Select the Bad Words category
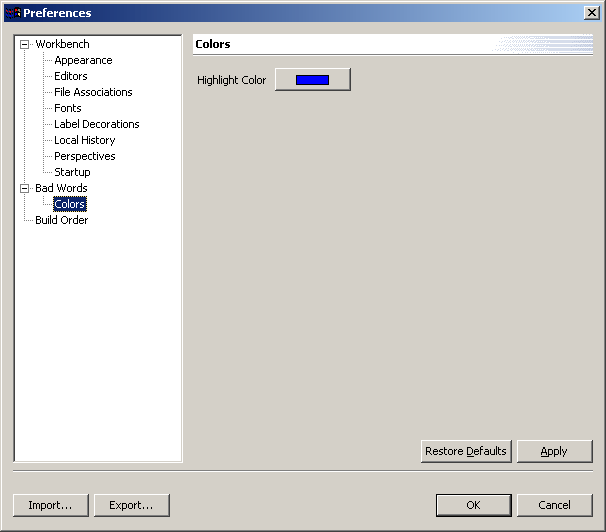The height and width of the screenshot is (532, 606). tap(61, 188)
